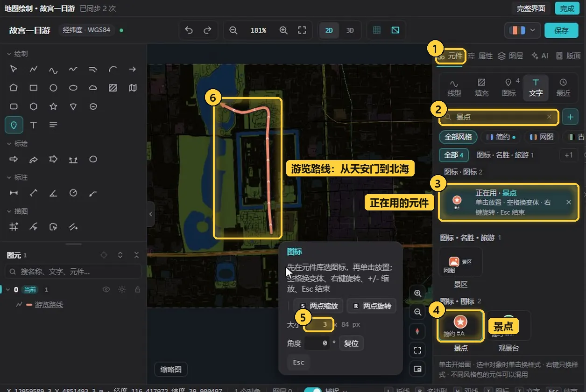Pick the hexagon shape tool
586x392 pixels.
[x=34, y=106]
